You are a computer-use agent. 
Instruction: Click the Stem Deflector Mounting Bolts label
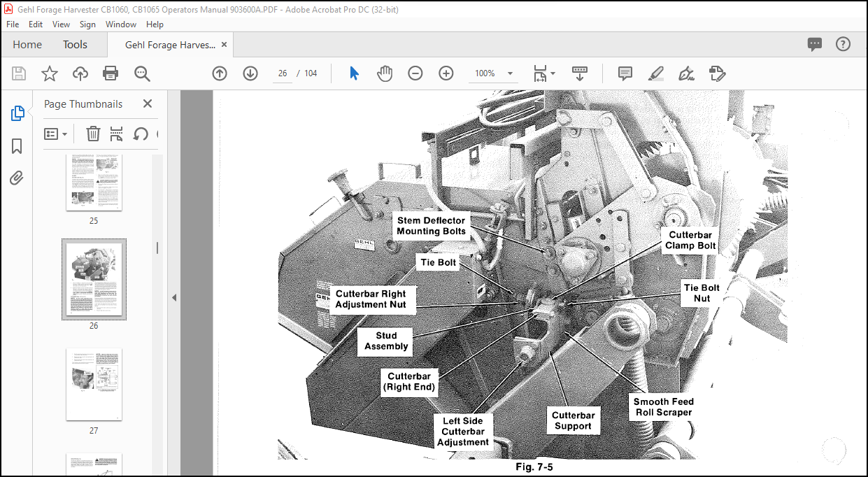431,225
